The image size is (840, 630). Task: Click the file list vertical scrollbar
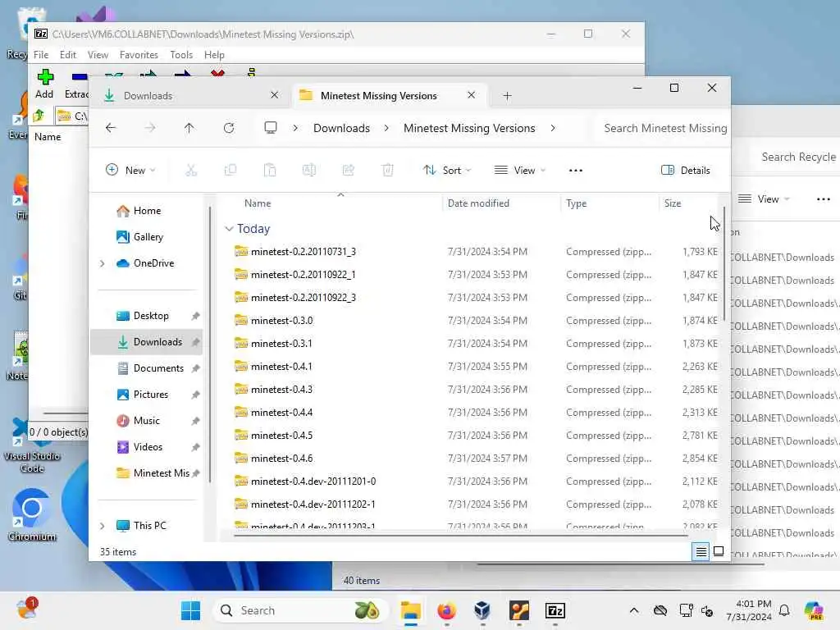[724, 263]
